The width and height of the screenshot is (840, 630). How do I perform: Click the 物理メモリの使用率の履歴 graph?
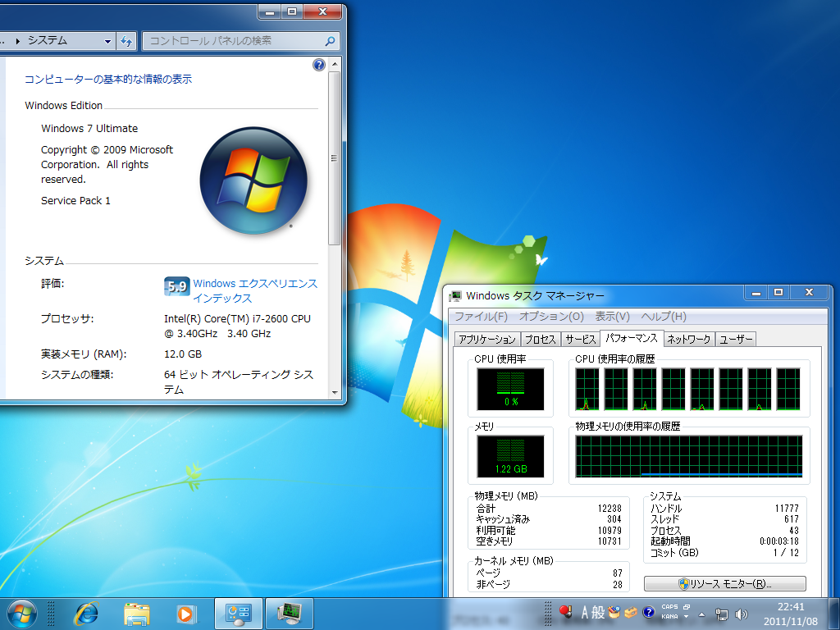coord(689,456)
